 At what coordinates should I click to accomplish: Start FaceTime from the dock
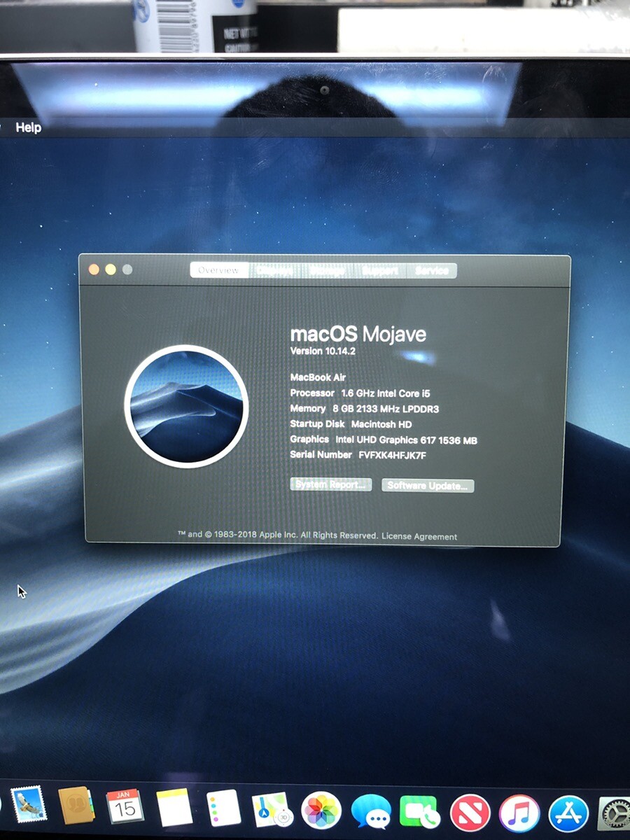coord(420,813)
